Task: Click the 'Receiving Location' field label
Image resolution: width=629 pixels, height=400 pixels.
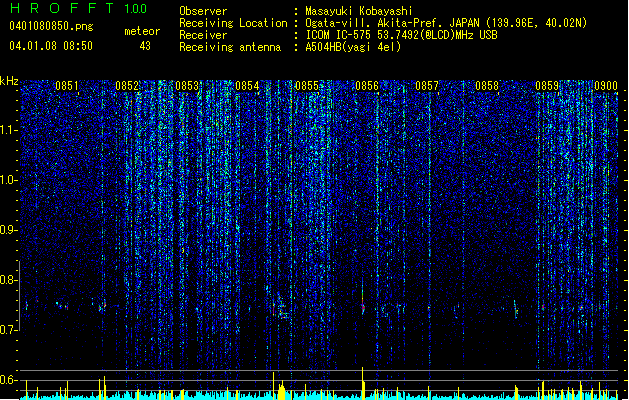Action: click(233, 23)
